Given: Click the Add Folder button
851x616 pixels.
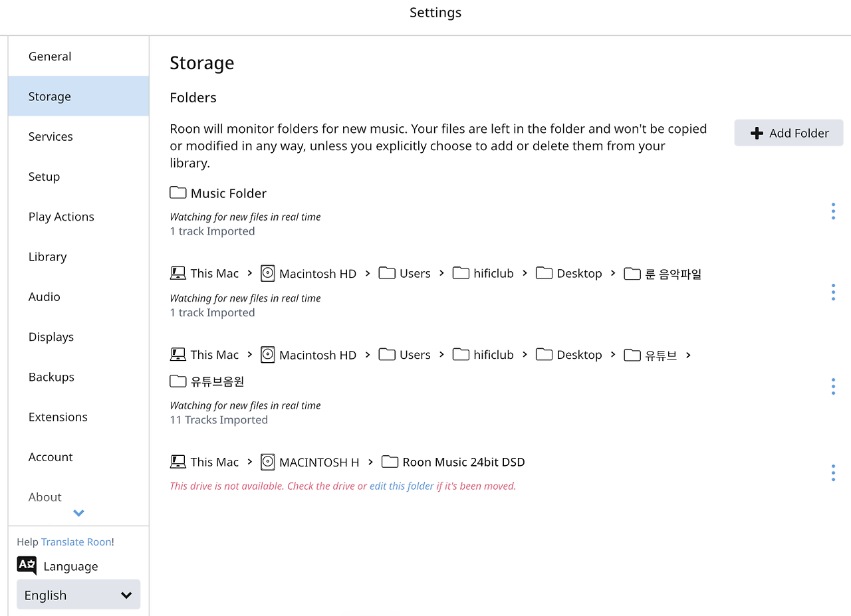Looking at the screenshot, I should 789,133.
